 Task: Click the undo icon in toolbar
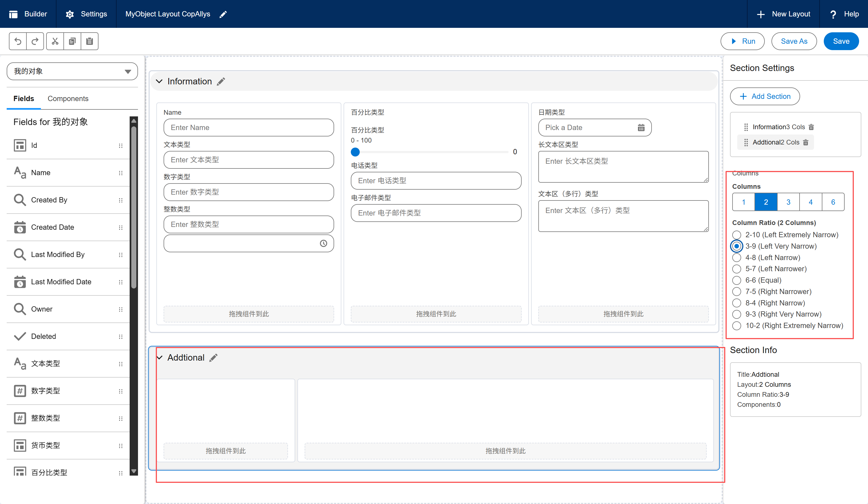click(18, 41)
